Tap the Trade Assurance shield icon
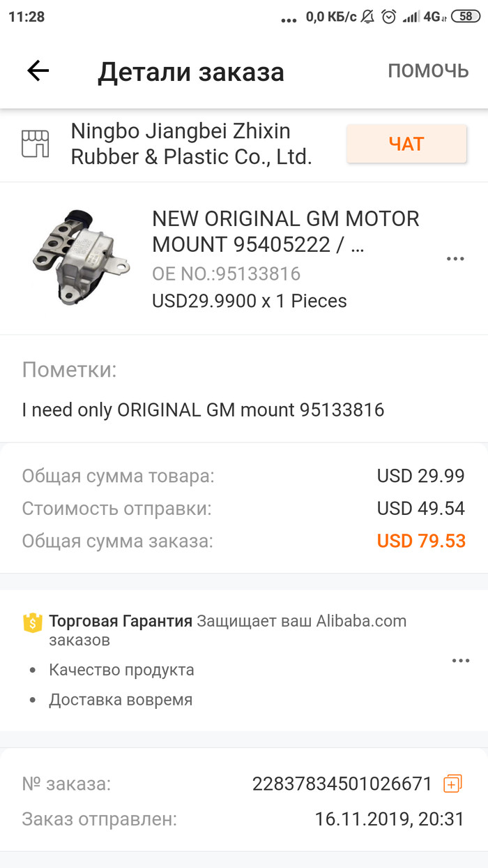Screen dimensions: 488x868 (32, 622)
